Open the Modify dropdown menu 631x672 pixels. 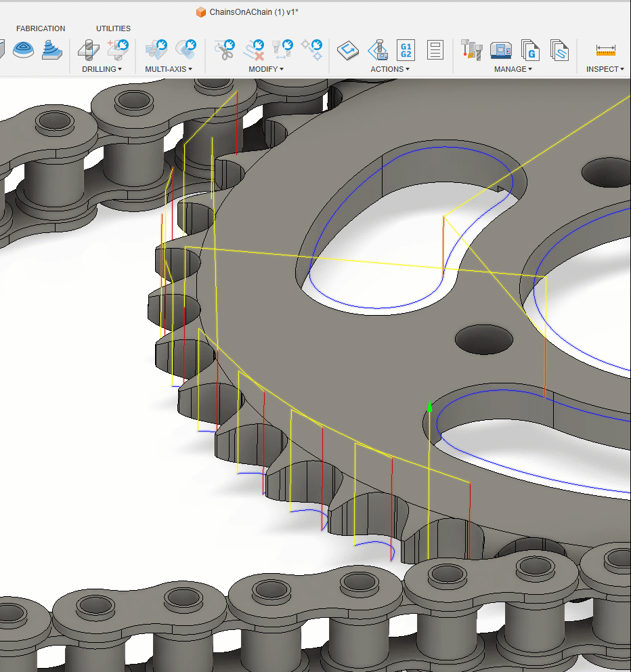pos(265,69)
